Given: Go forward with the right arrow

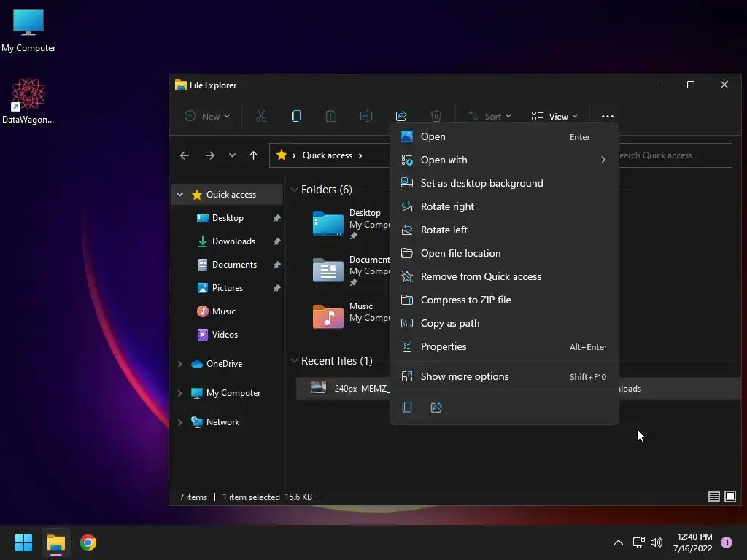Looking at the screenshot, I should (209, 155).
